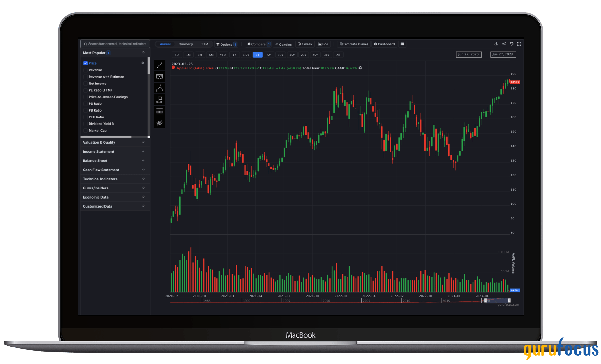Screen dimensions: 601x364
Task: Select the trend line drawing tool
Action: pyautogui.click(x=159, y=65)
